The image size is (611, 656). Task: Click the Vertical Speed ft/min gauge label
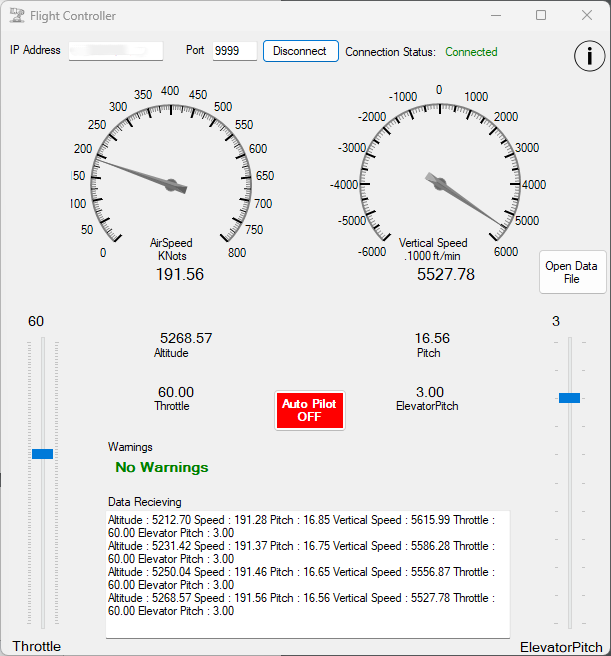tap(433, 249)
